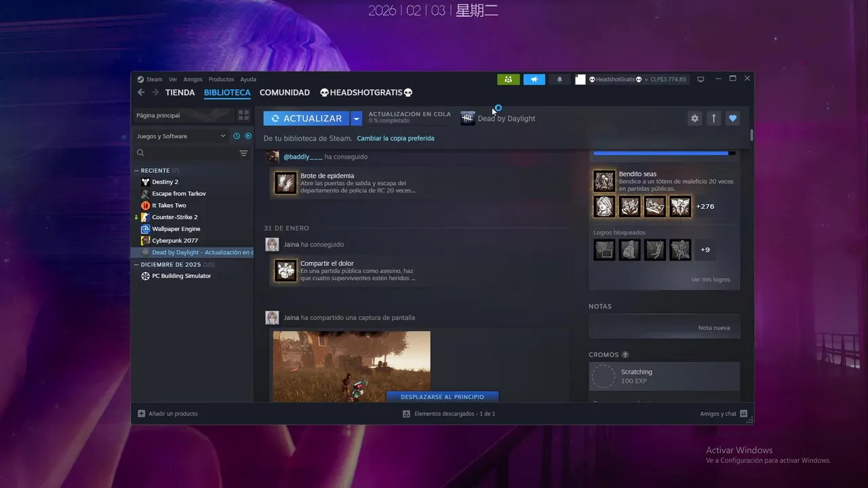Click the +276 unlocked achievements counter

click(x=705, y=206)
